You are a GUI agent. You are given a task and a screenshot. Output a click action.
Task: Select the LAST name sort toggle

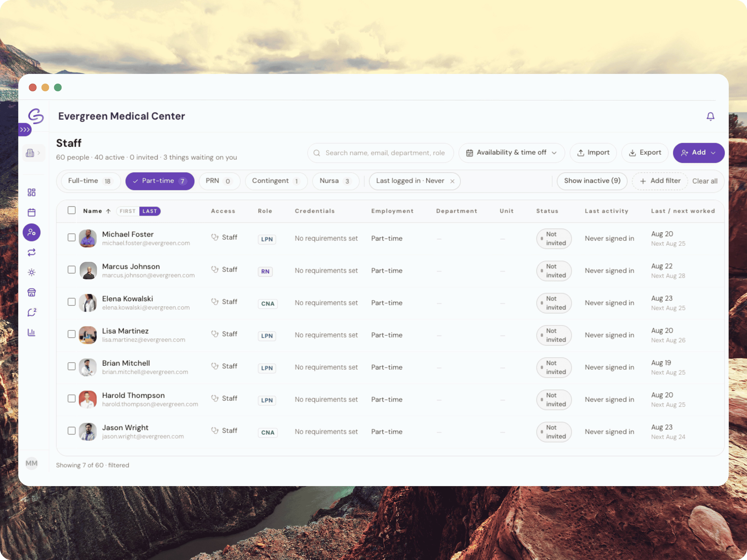pos(150,211)
